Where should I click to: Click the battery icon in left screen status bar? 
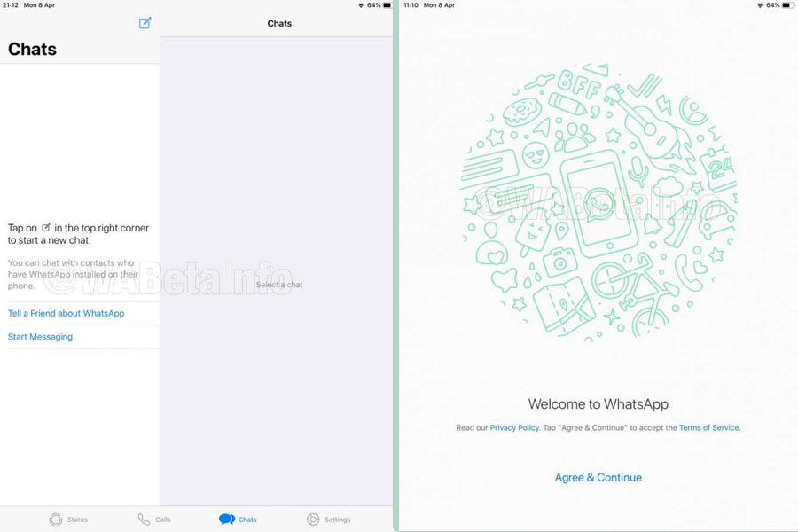tap(387, 5)
